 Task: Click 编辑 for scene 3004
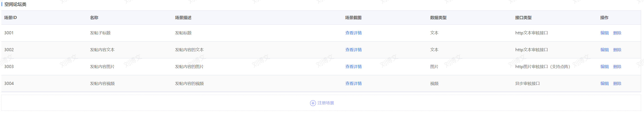pos(604,84)
